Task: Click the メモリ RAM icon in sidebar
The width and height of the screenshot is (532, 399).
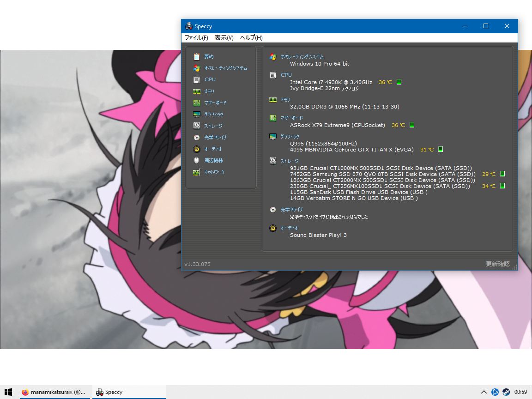Action: (x=196, y=91)
